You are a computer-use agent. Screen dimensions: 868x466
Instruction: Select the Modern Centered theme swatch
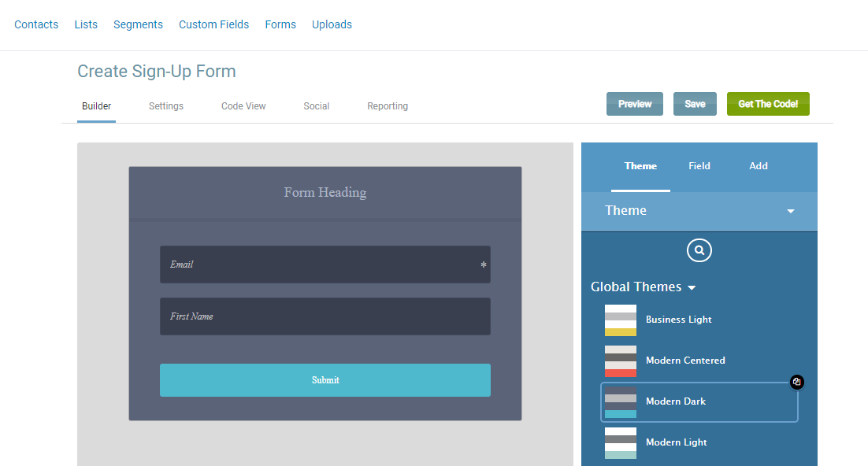(621, 361)
